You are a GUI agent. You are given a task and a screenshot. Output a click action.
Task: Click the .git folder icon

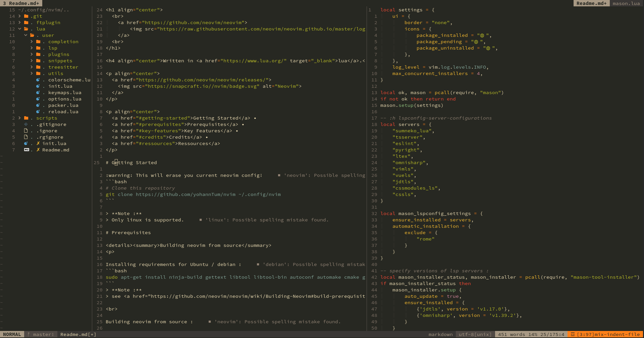(26, 16)
